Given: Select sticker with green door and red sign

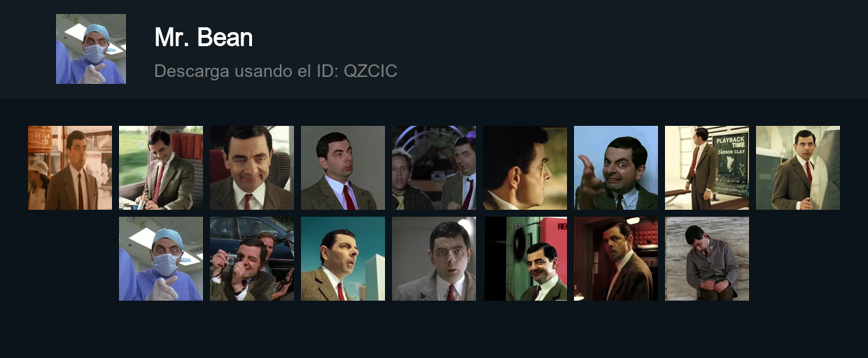Looking at the screenshot, I should [x=525, y=259].
